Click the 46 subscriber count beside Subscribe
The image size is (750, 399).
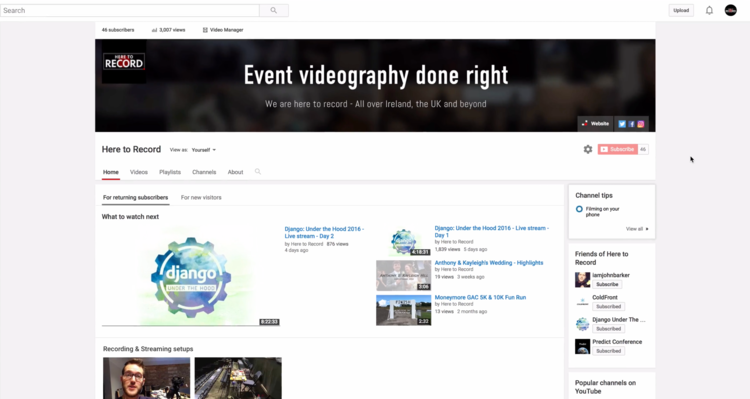coord(643,149)
